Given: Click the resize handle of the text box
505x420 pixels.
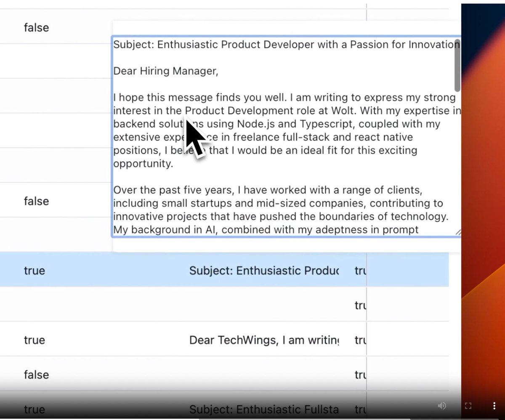Looking at the screenshot, I should (459, 231).
